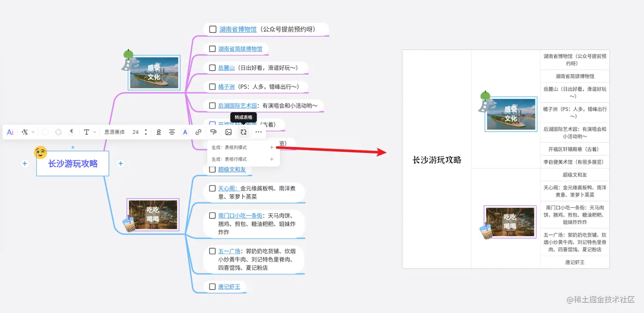Click the bubble tea sticker icon

tap(128, 224)
